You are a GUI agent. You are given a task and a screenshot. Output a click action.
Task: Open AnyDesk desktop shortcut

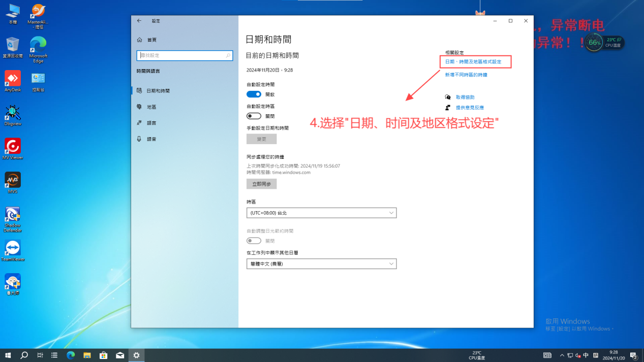pyautogui.click(x=13, y=79)
